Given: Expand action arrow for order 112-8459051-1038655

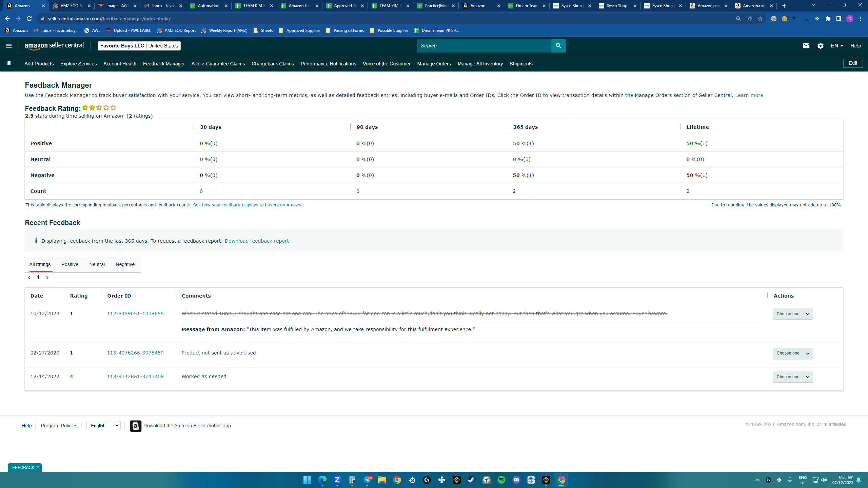Looking at the screenshot, I should [x=808, y=314].
